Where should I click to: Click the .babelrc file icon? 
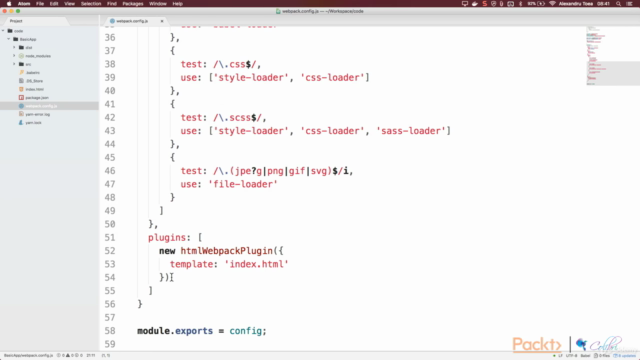point(21,72)
